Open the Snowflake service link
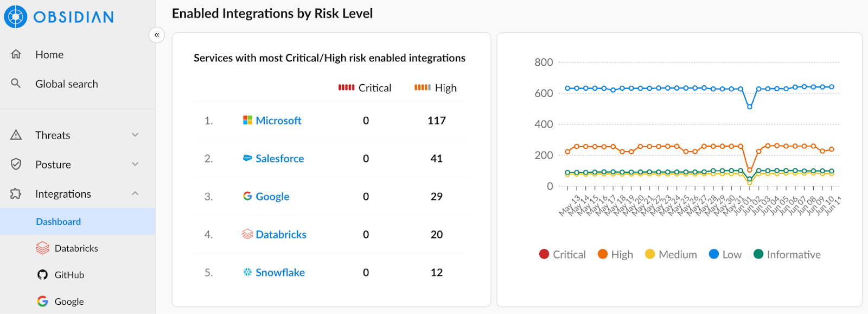This screenshot has height=314, width=868. point(280,273)
